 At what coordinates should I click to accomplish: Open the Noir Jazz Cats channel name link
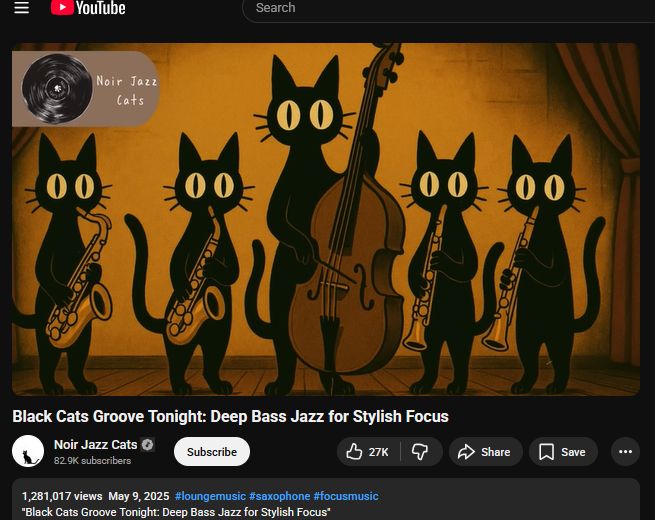pyautogui.click(x=95, y=445)
